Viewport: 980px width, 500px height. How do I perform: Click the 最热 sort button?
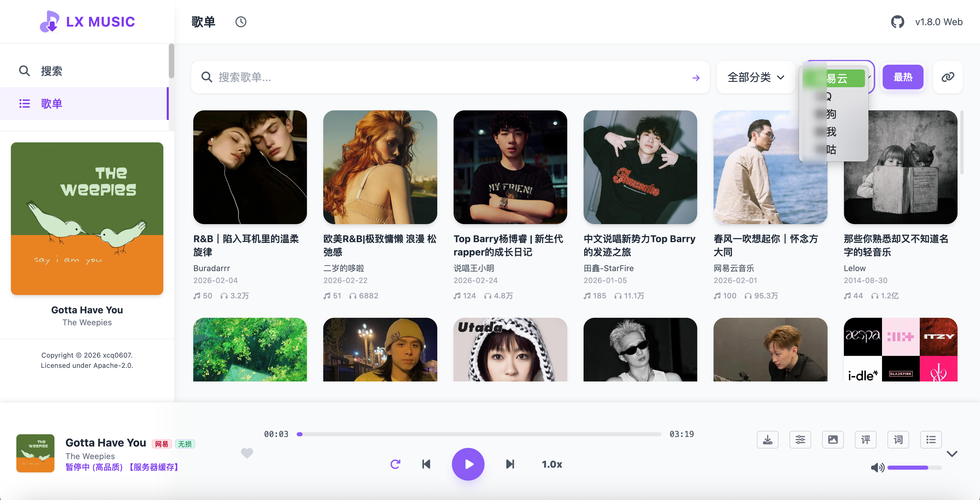[x=902, y=77]
